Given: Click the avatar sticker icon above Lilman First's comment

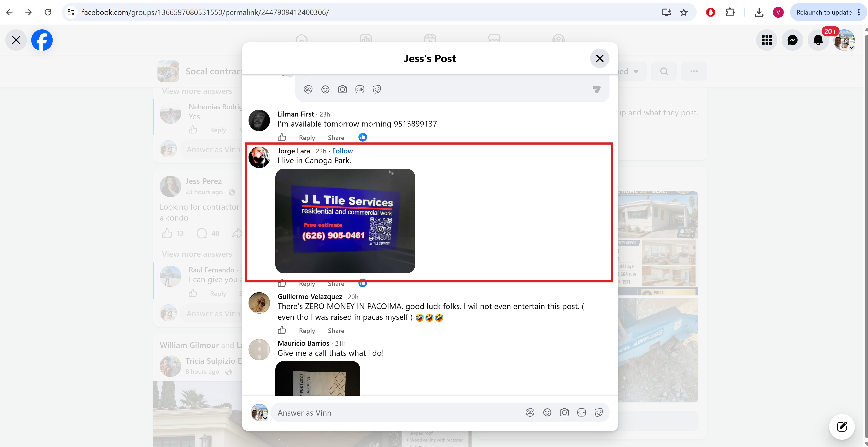Looking at the screenshot, I should (308, 89).
